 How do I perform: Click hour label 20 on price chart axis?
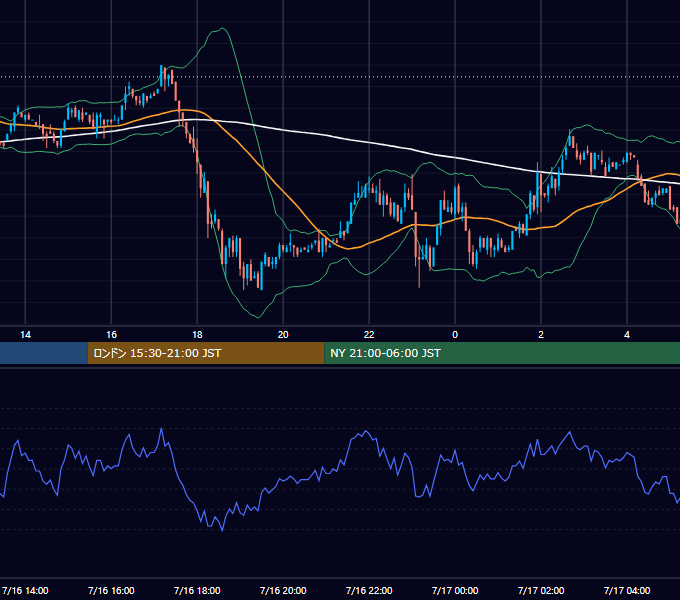(283, 335)
